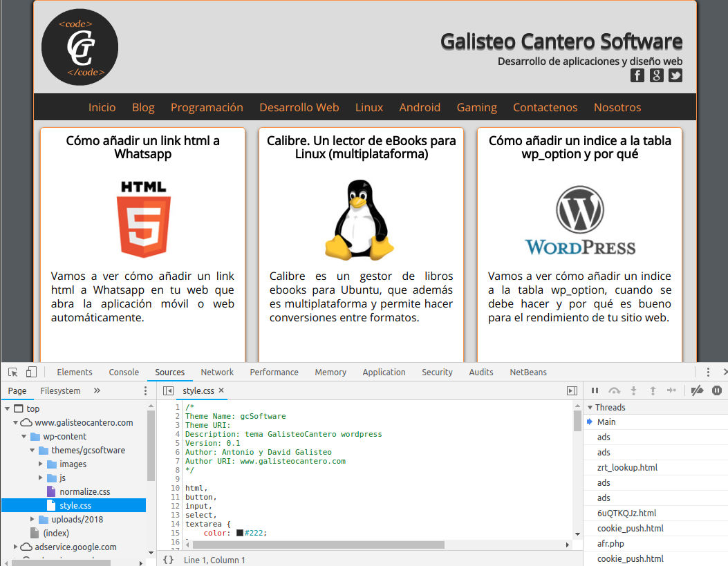Click the Galisteo Cantero round logo

(x=80, y=47)
